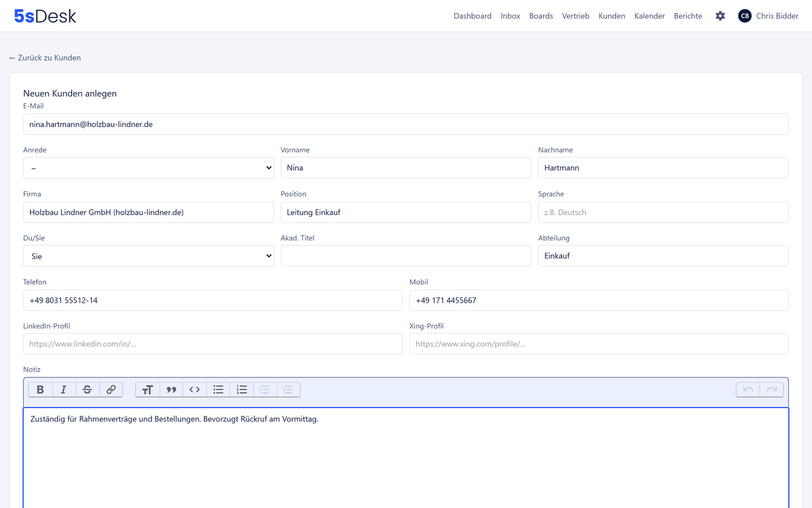The image size is (812, 508).
Task: Edit the Position field
Action: (x=406, y=212)
